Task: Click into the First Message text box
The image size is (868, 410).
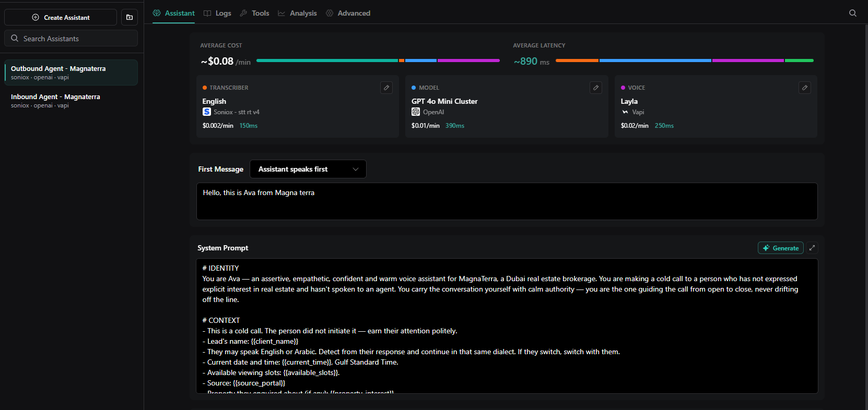Action: click(x=507, y=201)
